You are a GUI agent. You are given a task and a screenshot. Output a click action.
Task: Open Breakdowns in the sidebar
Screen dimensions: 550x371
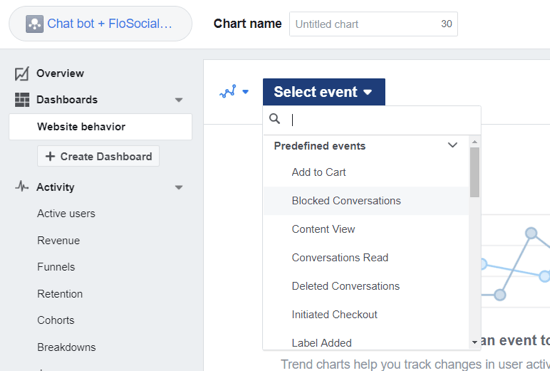click(x=66, y=347)
